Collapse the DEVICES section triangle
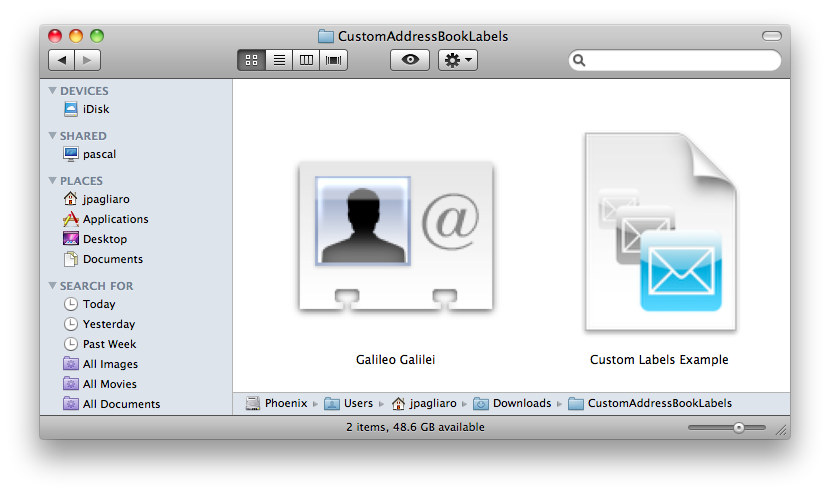This screenshot has height=494, width=830. click(x=52, y=91)
